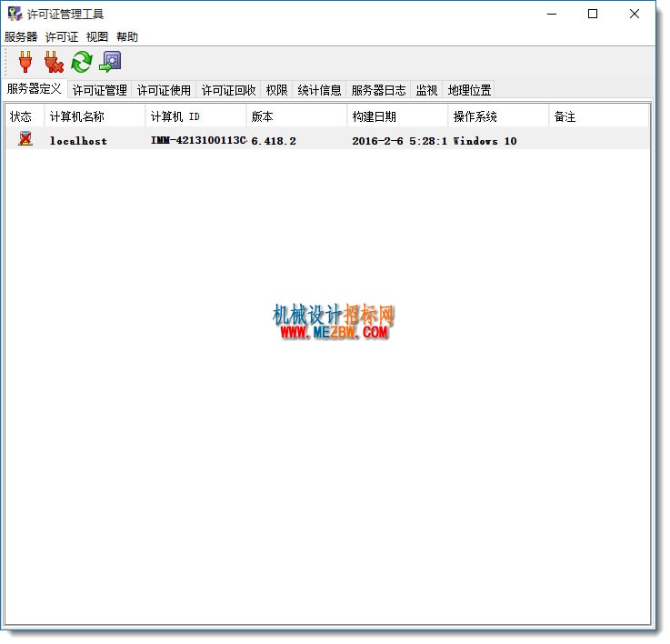Click the green refresh arrows icon
This screenshot has height=644, width=670.
pos(82,62)
